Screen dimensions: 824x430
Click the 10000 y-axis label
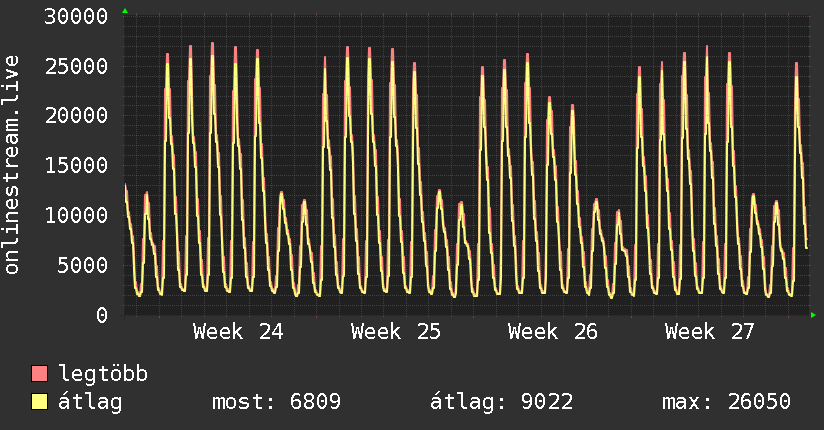point(76,216)
